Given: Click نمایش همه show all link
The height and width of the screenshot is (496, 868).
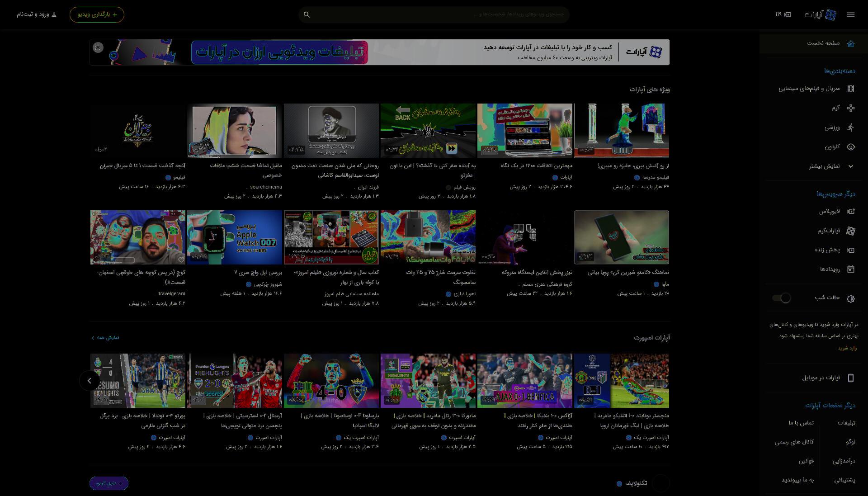Looking at the screenshot, I should 106,338.
